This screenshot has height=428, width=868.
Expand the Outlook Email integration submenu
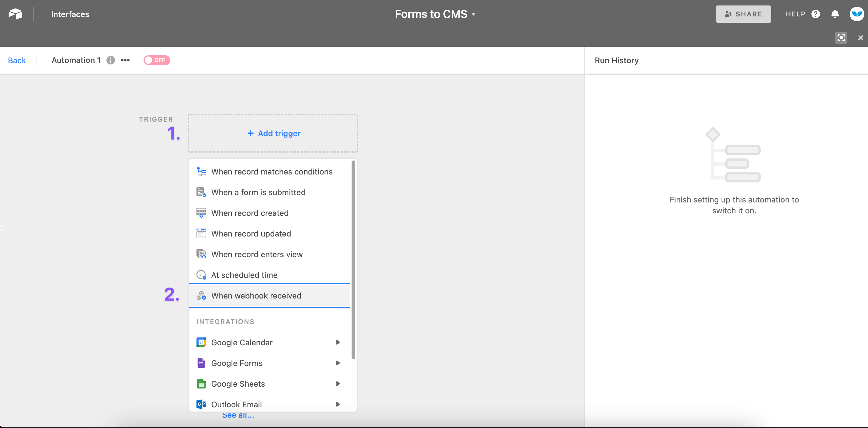click(338, 404)
